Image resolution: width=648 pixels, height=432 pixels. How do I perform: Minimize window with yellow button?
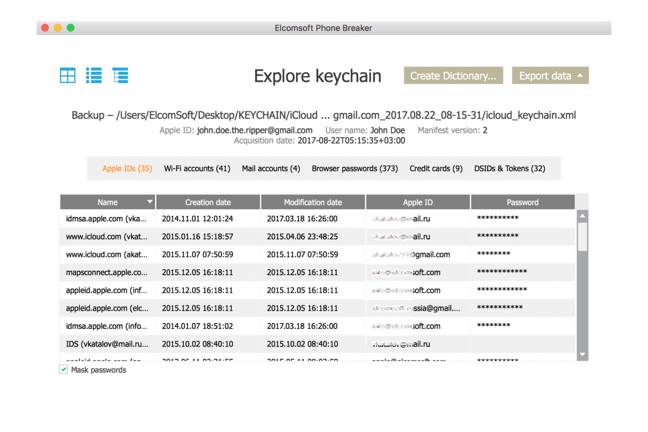click(x=58, y=28)
